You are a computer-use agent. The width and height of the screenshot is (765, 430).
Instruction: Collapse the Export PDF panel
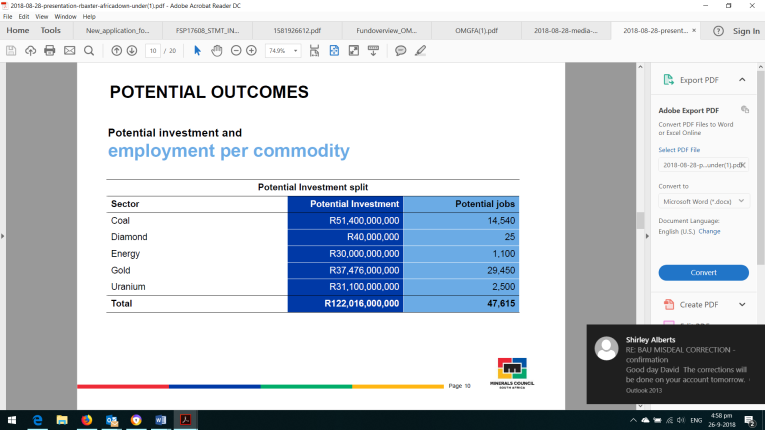click(x=742, y=80)
